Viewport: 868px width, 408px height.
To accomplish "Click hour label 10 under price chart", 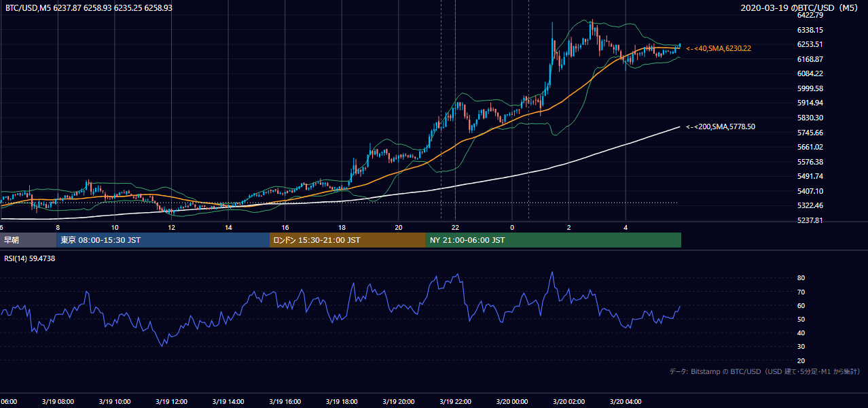I will pyautogui.click(x=115, y=227).
